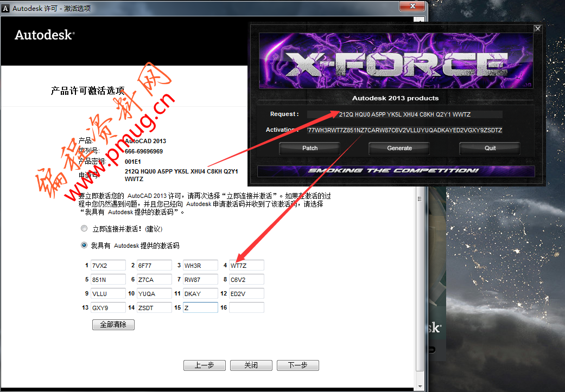Click activation code field 5 containing 851N
This screenshot has height=392, width=565.
(x=108, y=279)
